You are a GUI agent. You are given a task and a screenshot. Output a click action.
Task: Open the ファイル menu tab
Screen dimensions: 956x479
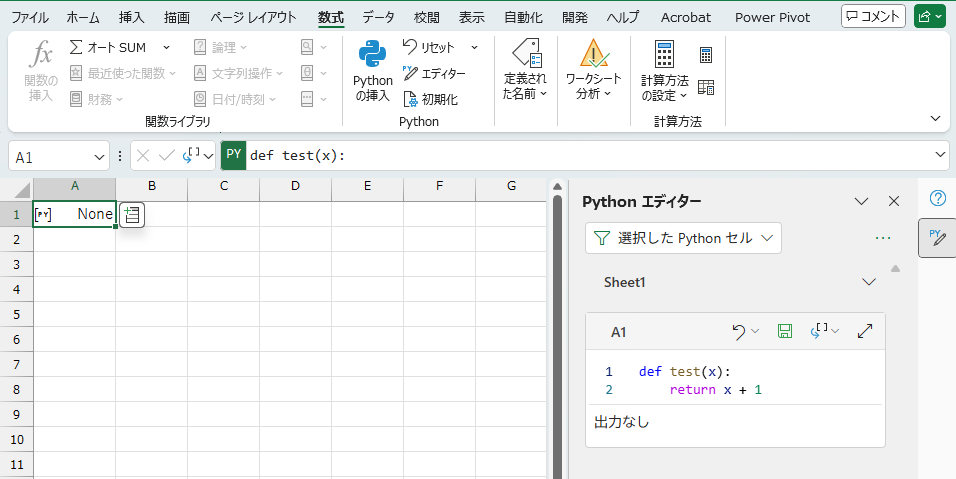point(30,18)
